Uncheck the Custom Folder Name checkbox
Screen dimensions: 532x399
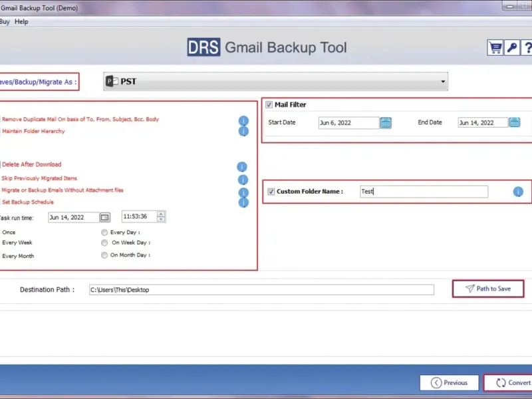coord(271,192)
